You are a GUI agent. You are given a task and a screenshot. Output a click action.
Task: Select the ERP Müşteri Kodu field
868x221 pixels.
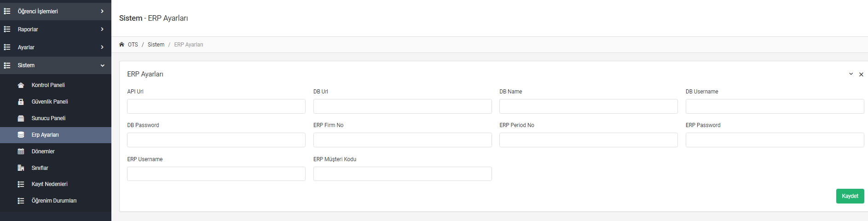pyautogui.click(x=403, y=174)
